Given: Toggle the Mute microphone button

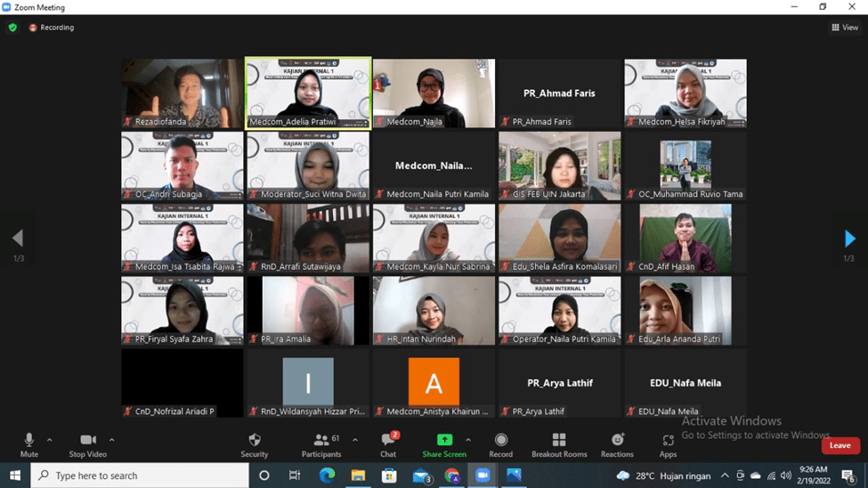Looking at the screenshot, I should (29, 441).
